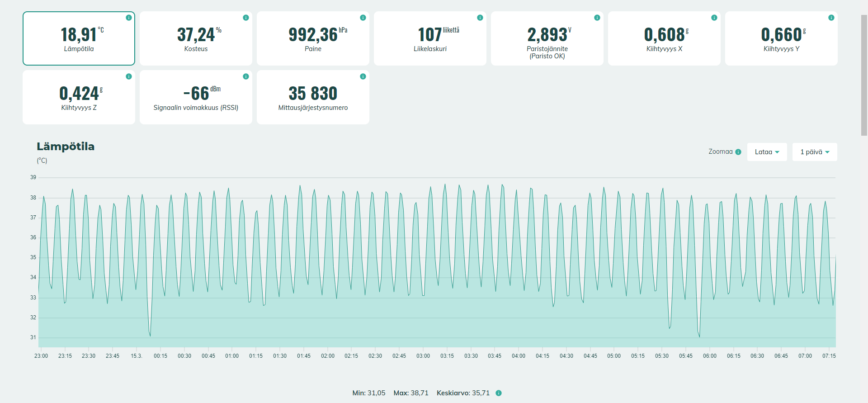Click the info icon beside Zoomaa
The height and width of the screenshot is (403, 868).
(738, 152)
